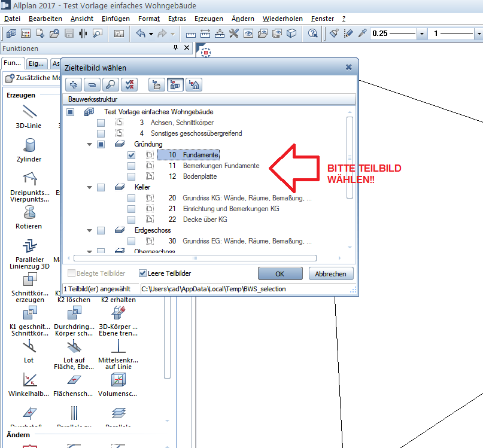This screenshot has height=448, width=483.
Task: Click the expand-all plus icon in dialog toolbar
Action: [x=74, y=85]
